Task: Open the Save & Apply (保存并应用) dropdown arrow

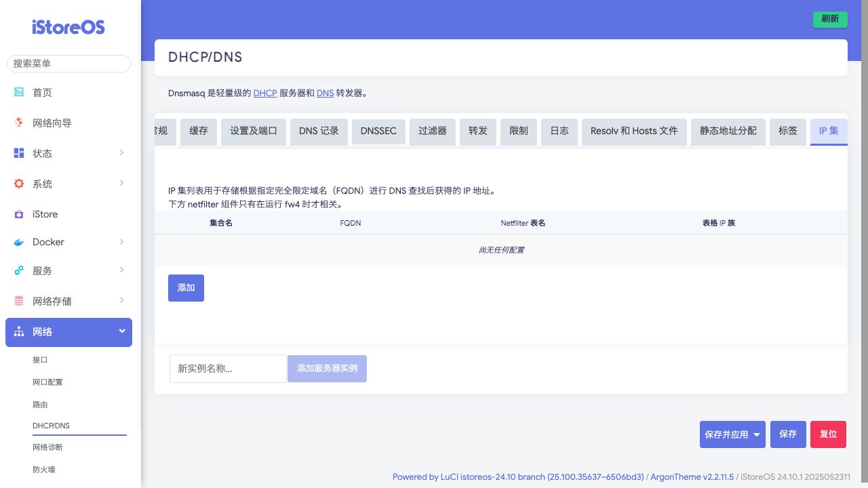Action: click(x=757, y=435)
